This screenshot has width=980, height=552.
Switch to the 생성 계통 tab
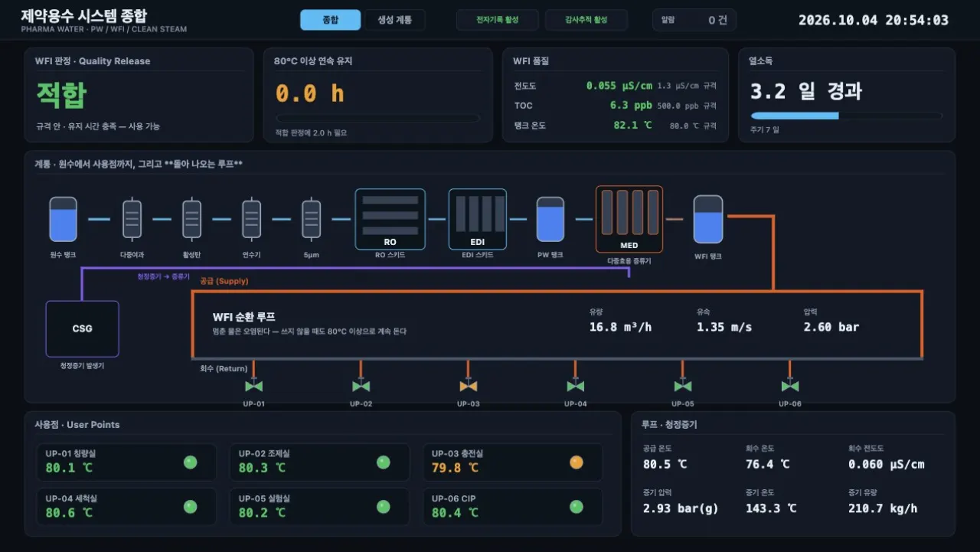tap(394, 20)
